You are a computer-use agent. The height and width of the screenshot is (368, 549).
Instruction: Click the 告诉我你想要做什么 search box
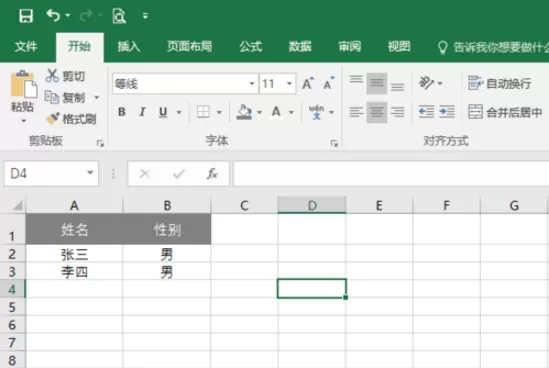(493, 47)
